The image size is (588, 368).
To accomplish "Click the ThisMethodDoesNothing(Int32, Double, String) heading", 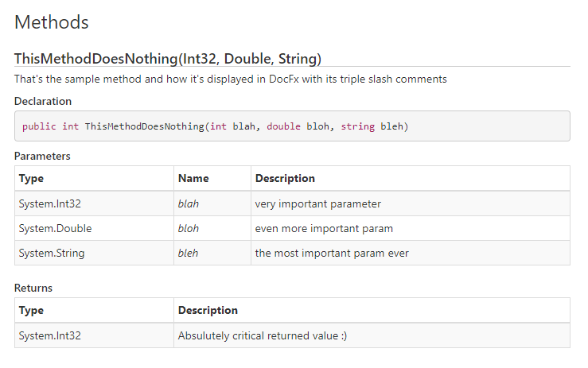I will tap(168, 58).
